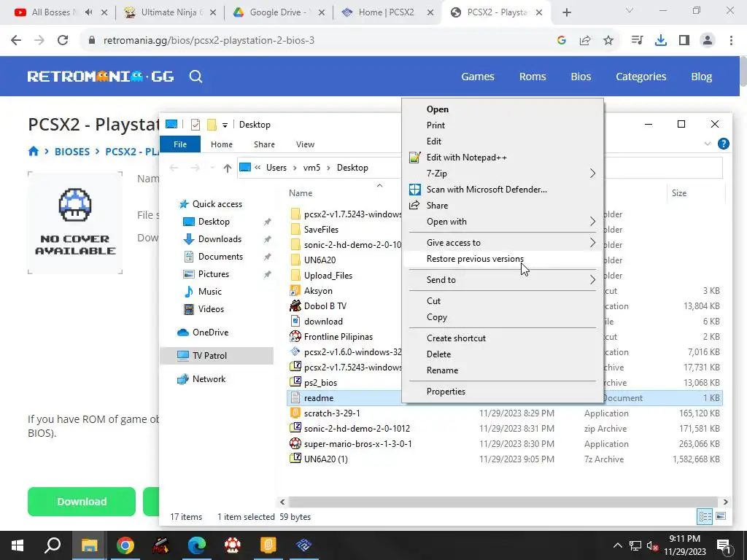Image resolution: width=747 pixels, height=560 pixels.
Task: Click the Explorer horizontal scrollbar
Action: coord(503,502)
